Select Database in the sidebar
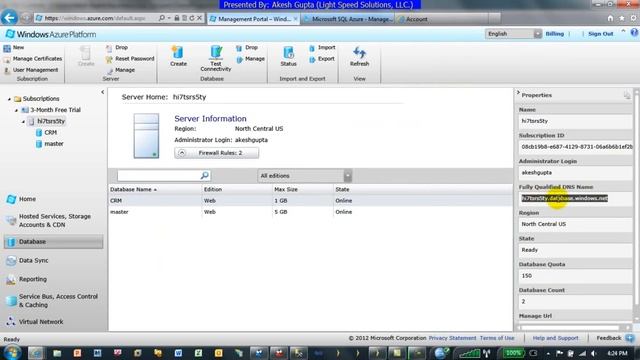Screen dimensions: 640x360 tap(53, 242)
